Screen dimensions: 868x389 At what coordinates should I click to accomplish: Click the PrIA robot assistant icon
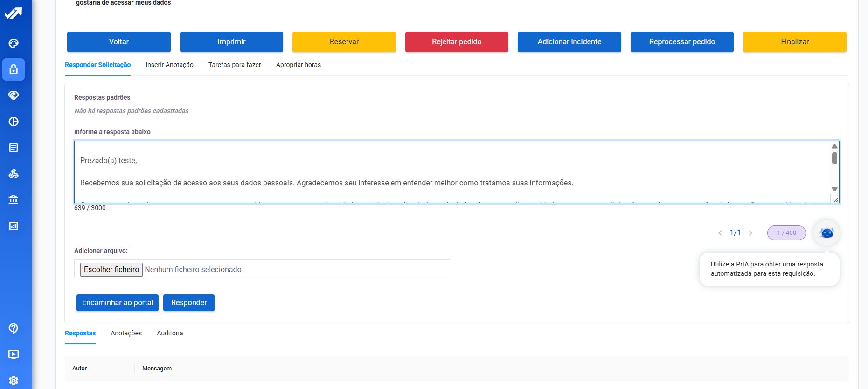(x=826, y=232)
